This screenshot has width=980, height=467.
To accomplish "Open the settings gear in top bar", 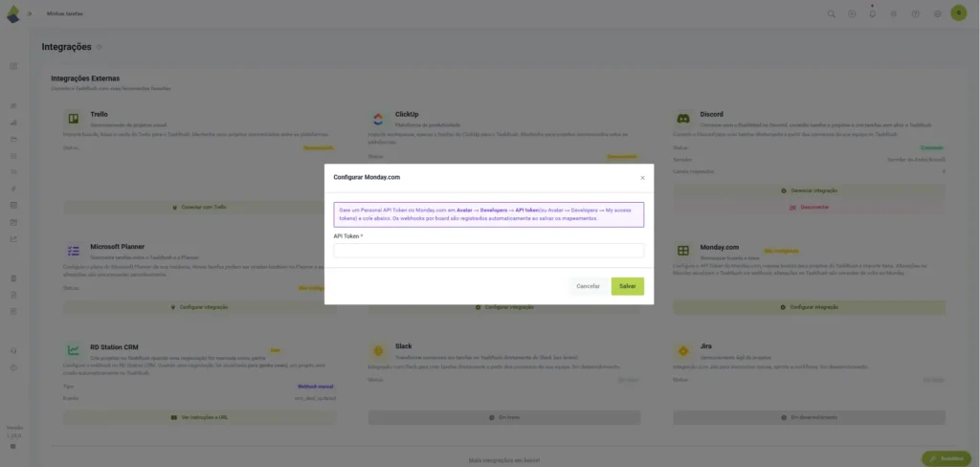I will (x=937, y=13).
